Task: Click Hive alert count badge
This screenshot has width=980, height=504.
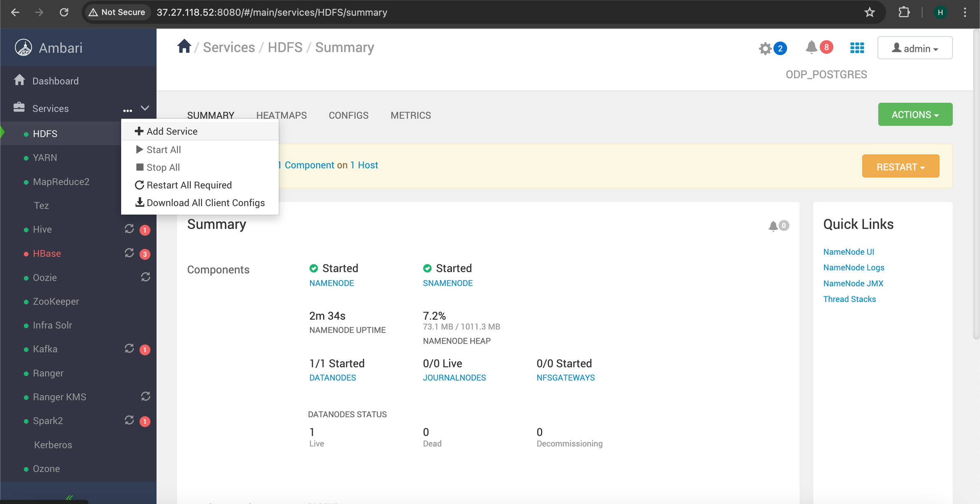Action: (145, 230)
